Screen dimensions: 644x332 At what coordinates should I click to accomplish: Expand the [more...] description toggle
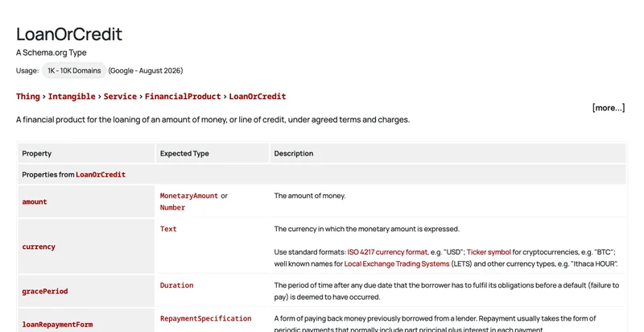pyautogui.click(x=609, y=108)
